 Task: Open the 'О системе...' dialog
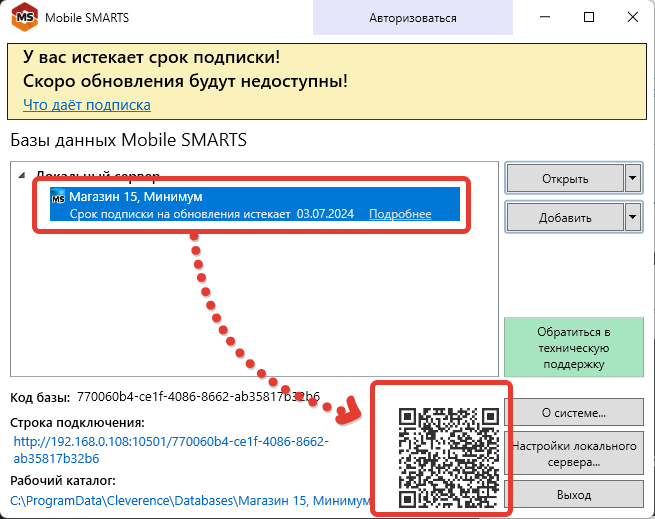(572, 411)
